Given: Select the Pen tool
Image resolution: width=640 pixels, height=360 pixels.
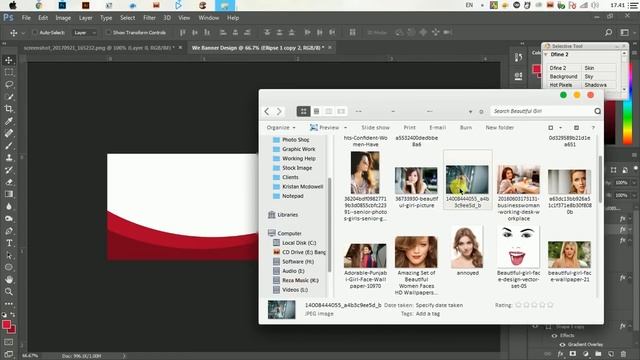Looking at the screenshot, I should point(9,231).
